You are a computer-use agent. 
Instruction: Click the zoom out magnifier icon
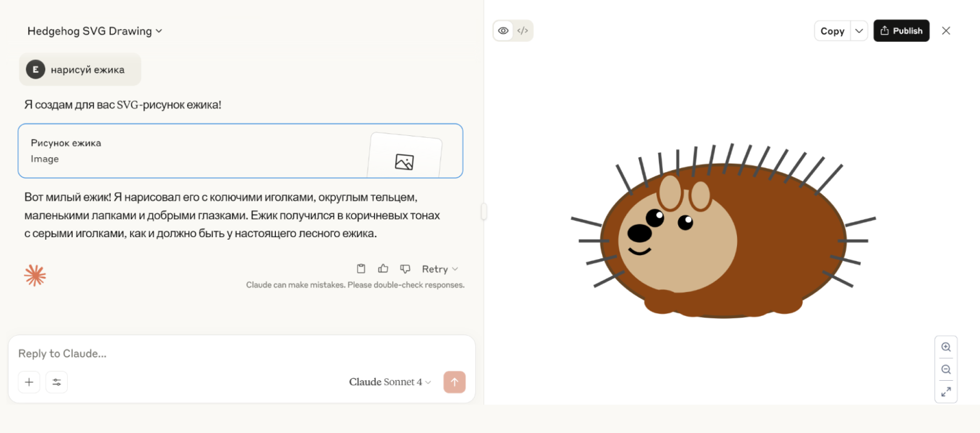946,369
